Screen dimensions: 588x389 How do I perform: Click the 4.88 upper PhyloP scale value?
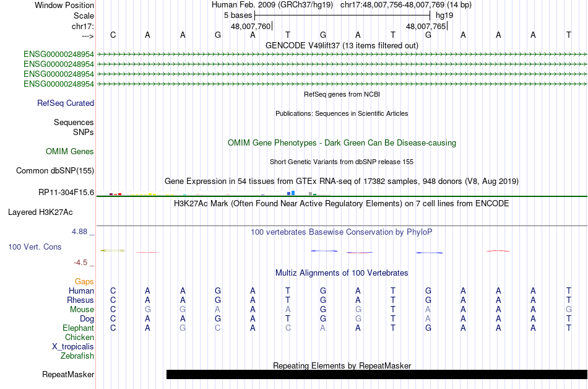[x=79, y=232]
